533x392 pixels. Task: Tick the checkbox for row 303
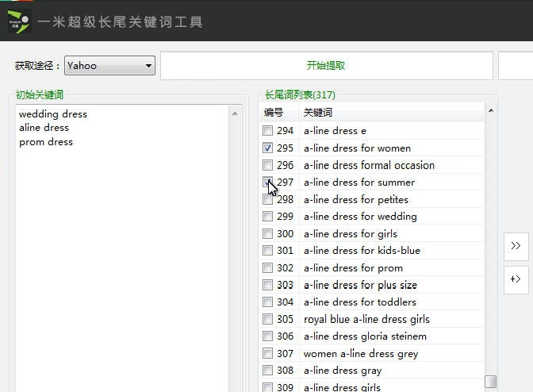tap(267, 285)
